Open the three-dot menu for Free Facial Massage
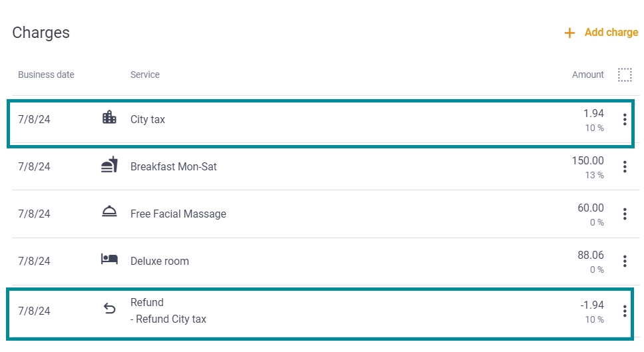The width and height of the screenshot is (644, 352). (x=625, y=214)
